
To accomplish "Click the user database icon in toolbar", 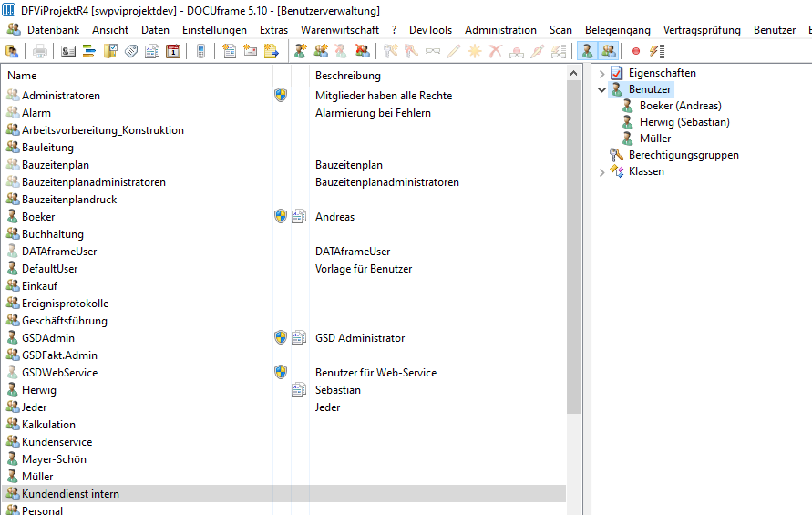I will (12, 51).
